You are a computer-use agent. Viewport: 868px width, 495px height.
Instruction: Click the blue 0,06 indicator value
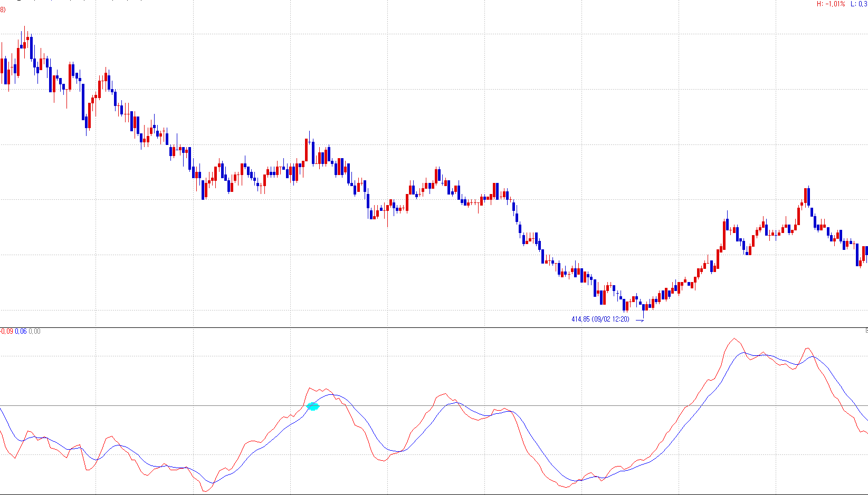tap(21, 332)
